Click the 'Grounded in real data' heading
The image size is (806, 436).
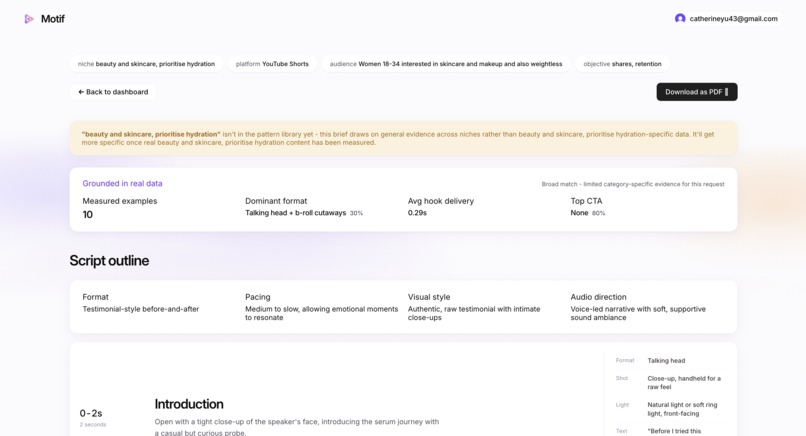[x=122, y=184]
